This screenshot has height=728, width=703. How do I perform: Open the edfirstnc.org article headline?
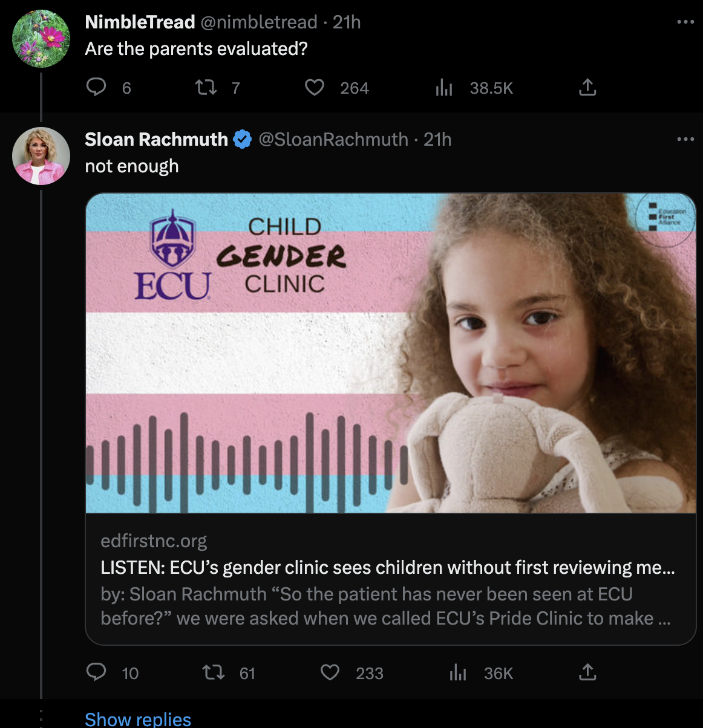click(388, 568)
